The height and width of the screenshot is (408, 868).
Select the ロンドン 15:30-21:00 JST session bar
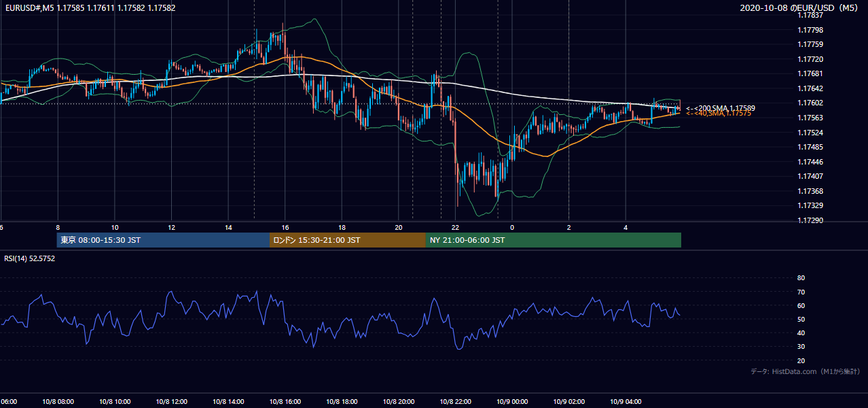click(x=348, y=240)
